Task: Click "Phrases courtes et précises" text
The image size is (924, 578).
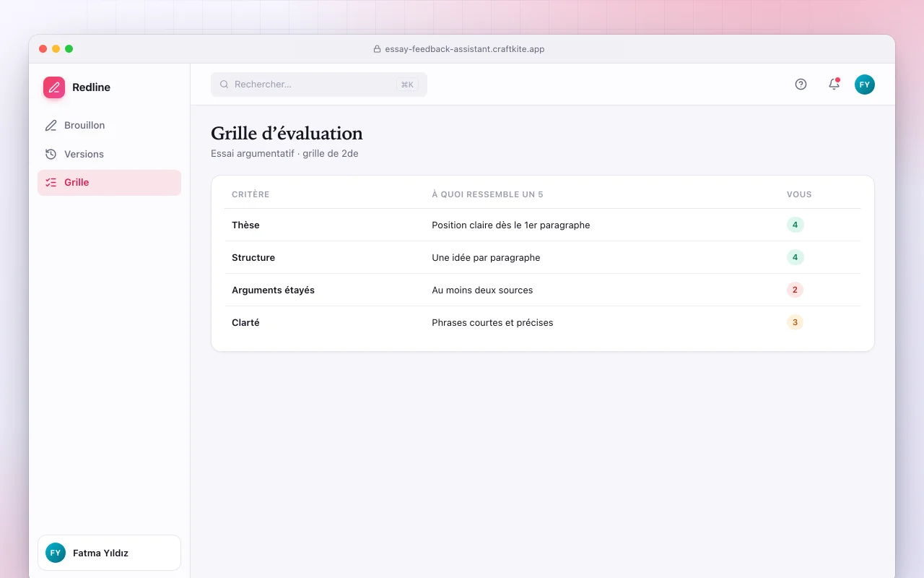Action: [492, 322]
